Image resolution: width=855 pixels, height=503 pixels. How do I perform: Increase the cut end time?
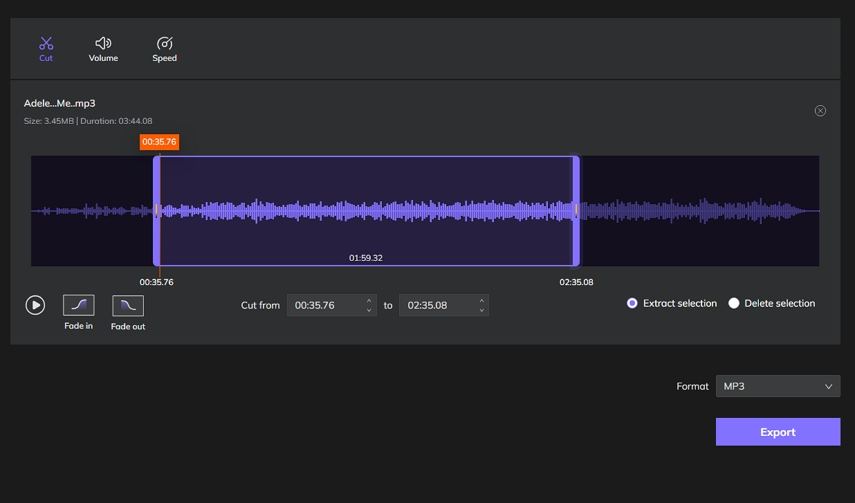pos(481,301)
